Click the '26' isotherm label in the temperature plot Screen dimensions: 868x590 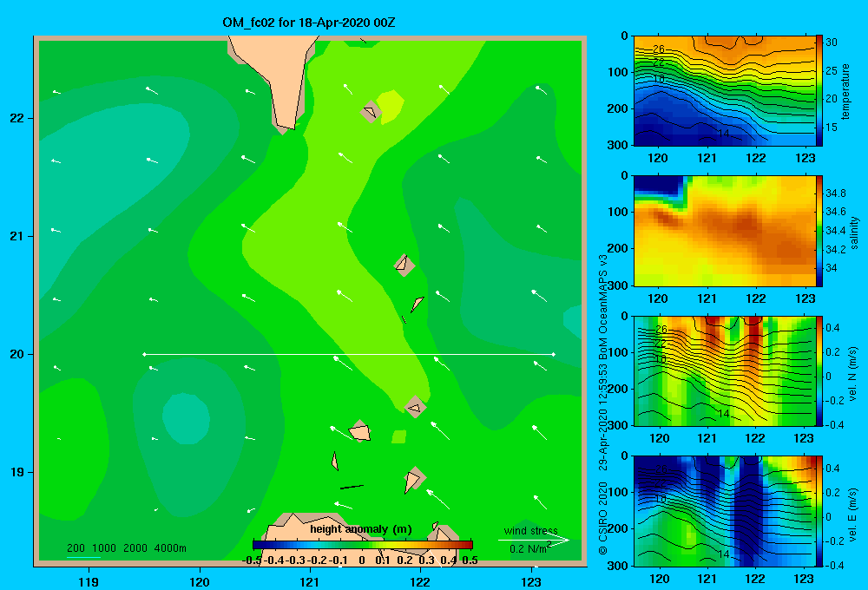(658, 49)
